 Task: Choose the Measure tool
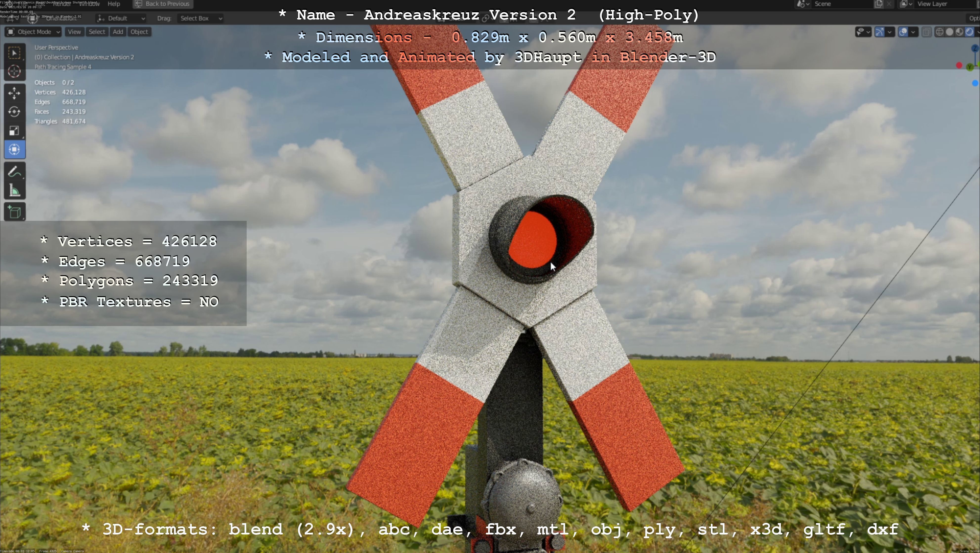(14, 190)
